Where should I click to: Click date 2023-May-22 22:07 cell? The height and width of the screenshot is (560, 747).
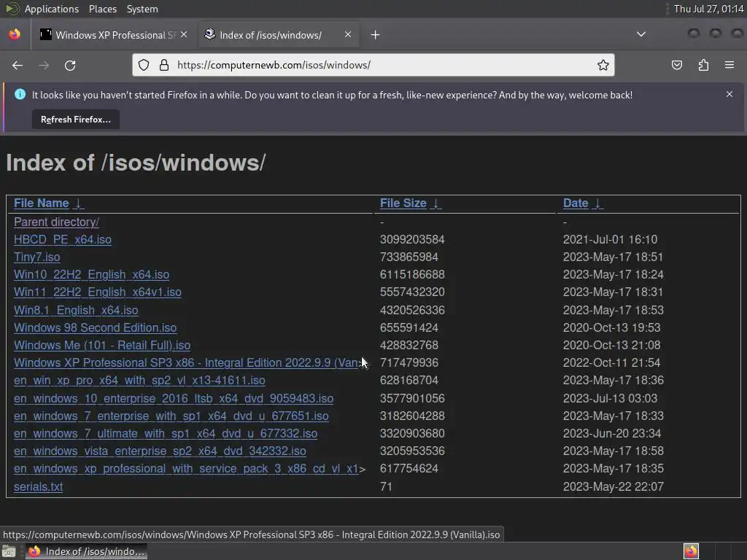tap(613, 486)
